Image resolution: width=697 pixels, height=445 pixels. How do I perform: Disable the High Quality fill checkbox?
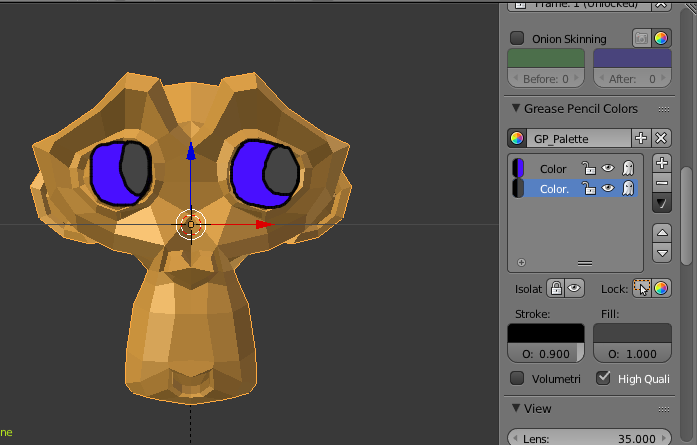603,378
